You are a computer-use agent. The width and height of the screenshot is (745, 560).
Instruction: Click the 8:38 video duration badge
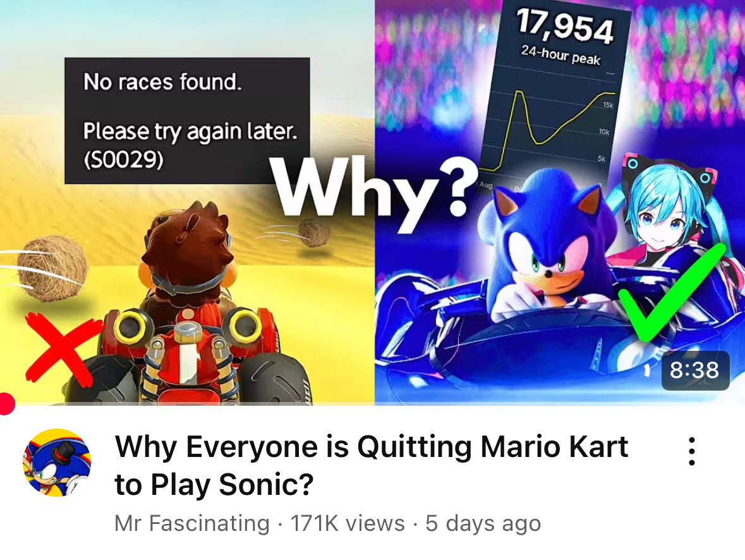[x=695, y=370]
